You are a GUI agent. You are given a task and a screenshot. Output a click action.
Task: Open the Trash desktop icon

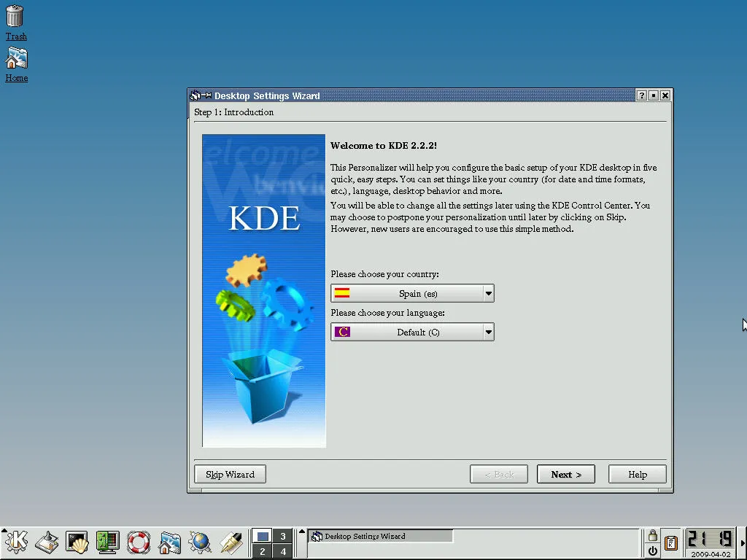pyautogui.click(x=15, y=17)
